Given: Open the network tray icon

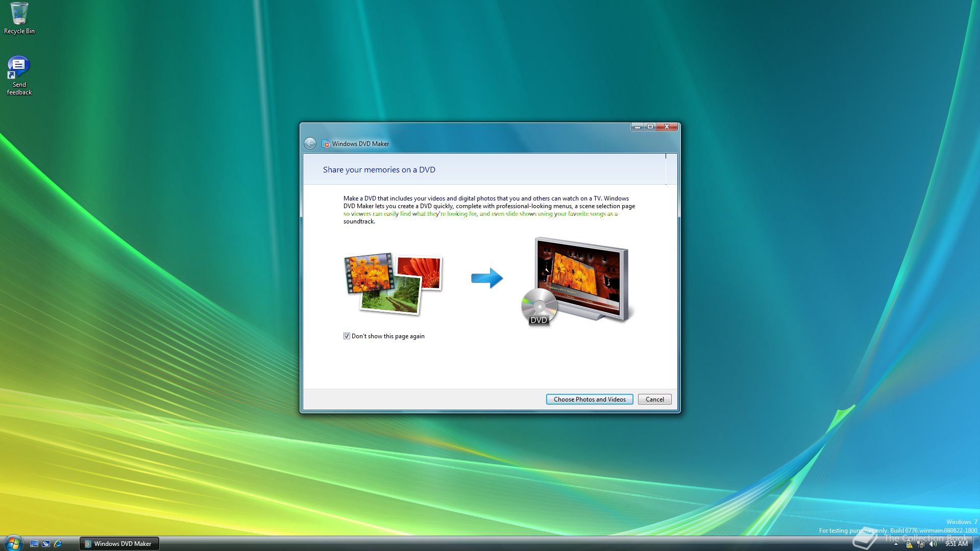Looking at the screenshot, I should pos(921,544).
